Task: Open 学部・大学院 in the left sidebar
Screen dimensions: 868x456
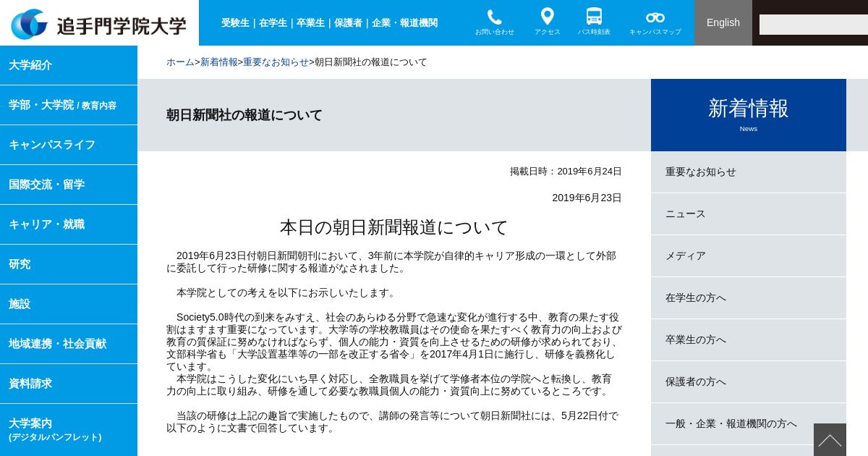Action: [x=69, y=105]
